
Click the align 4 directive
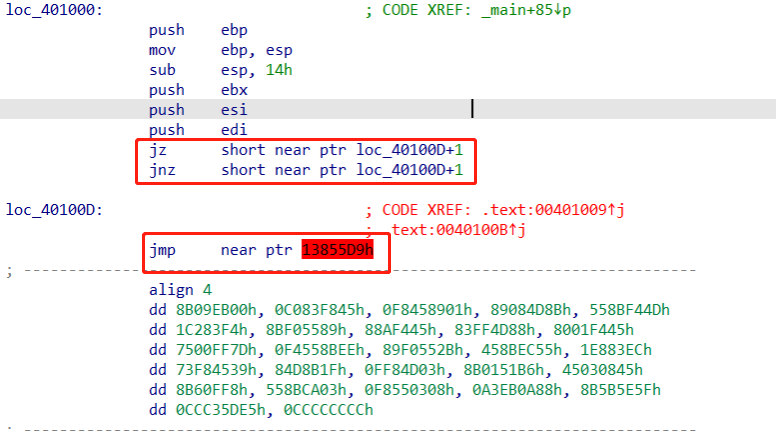[x=177, y=290]
